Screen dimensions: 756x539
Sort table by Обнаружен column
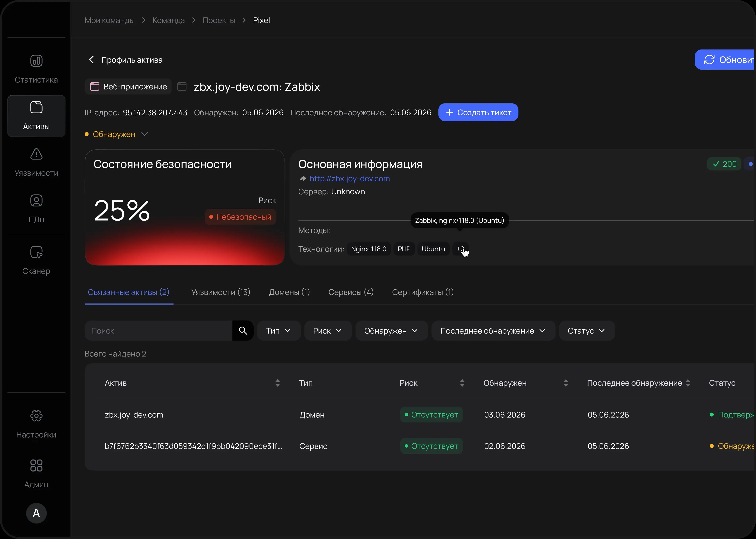click(x=566, y=383)
